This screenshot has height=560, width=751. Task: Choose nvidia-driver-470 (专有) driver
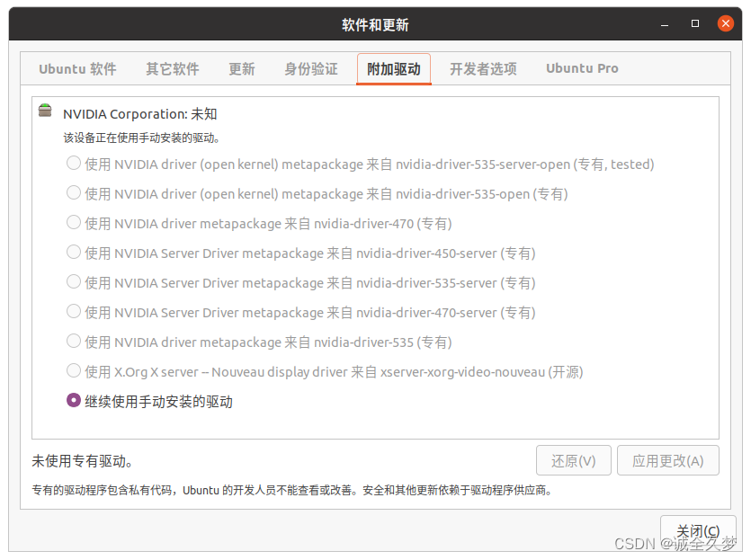pyautogui.click(x=74, y=224)
